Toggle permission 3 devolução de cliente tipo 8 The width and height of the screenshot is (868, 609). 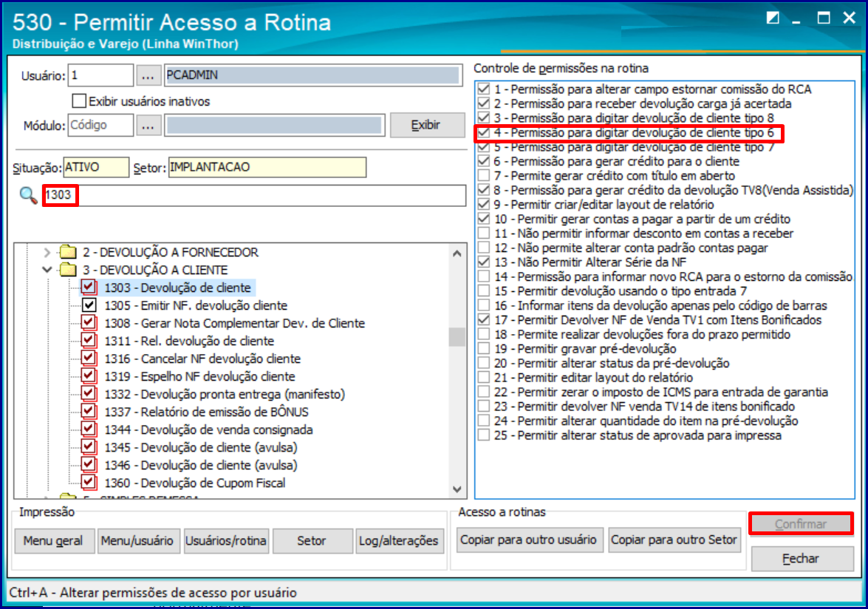click(484, 118)
